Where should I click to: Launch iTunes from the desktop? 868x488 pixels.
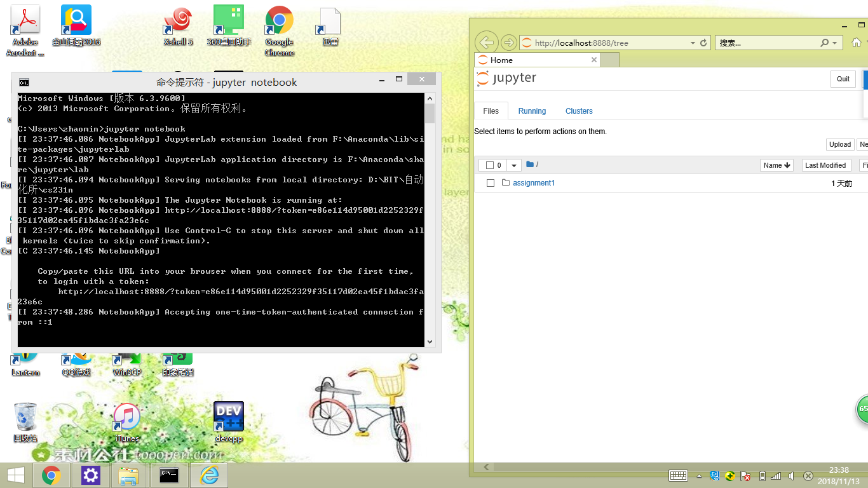coord(127,422)
